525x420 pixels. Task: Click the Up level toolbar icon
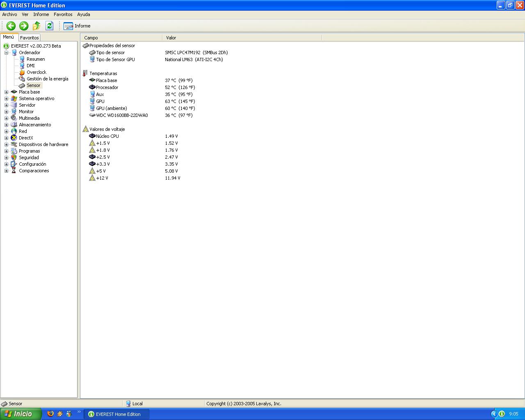pyautogui.click(x=37, y=26)
